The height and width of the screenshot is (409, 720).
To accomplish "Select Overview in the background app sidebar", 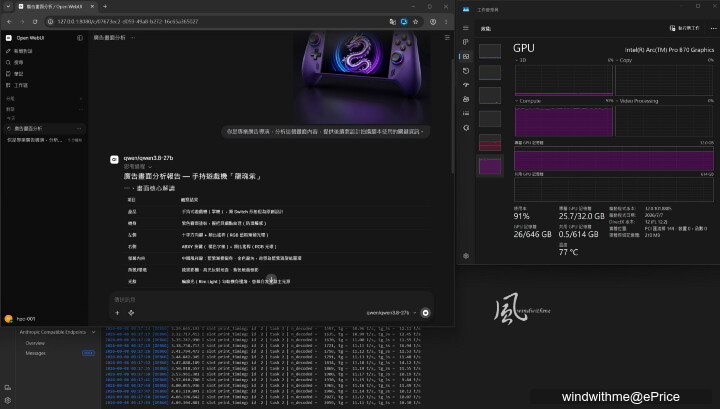I will click(x=35, y=343).
